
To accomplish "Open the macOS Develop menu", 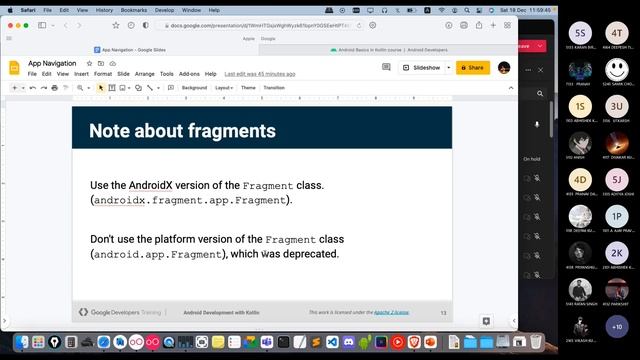I will tap(164, 10).
